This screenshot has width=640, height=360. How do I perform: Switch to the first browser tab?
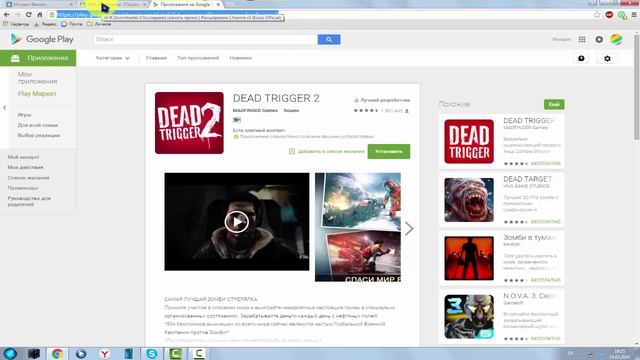(39, 4)
